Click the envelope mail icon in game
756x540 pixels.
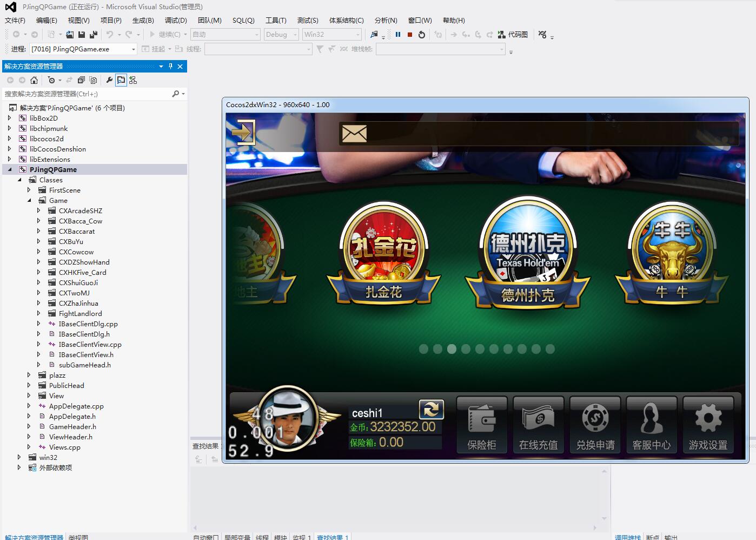pos(354,133)
